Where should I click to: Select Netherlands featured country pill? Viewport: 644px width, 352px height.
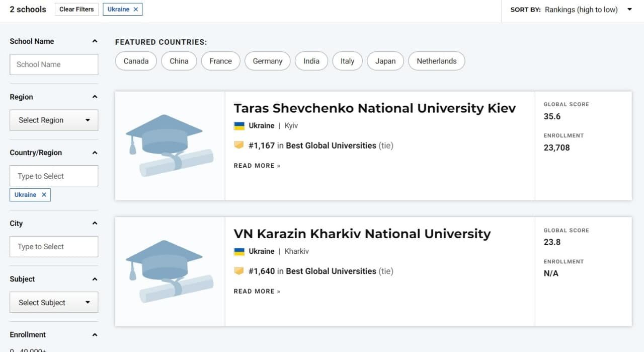(x=436, y=61)
